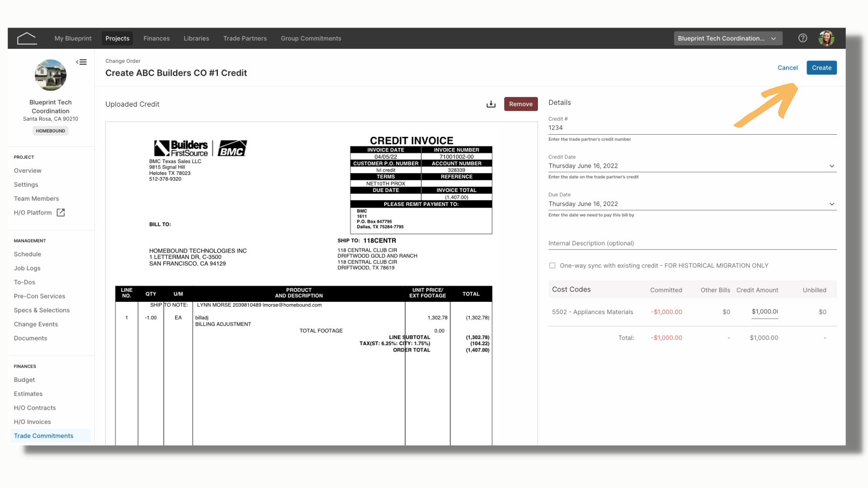Click the Homebound house logo icon
Screen dimensions: 868x488
[27, 38]
